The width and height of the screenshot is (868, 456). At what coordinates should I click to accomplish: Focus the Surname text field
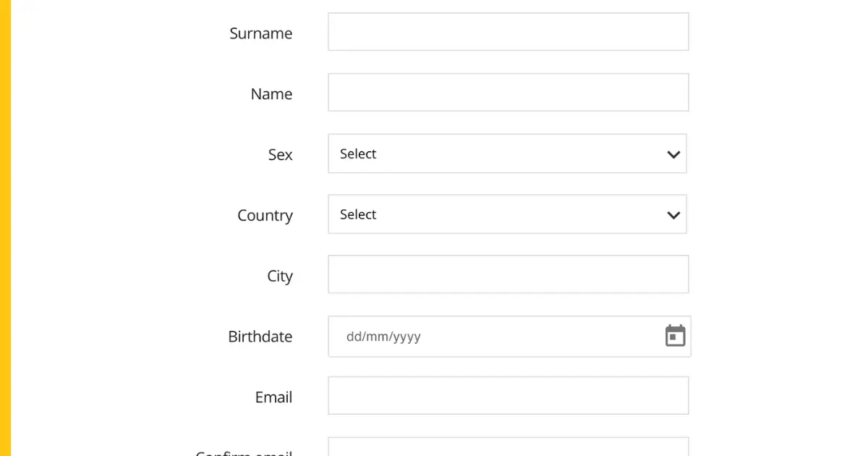(509, 32)
